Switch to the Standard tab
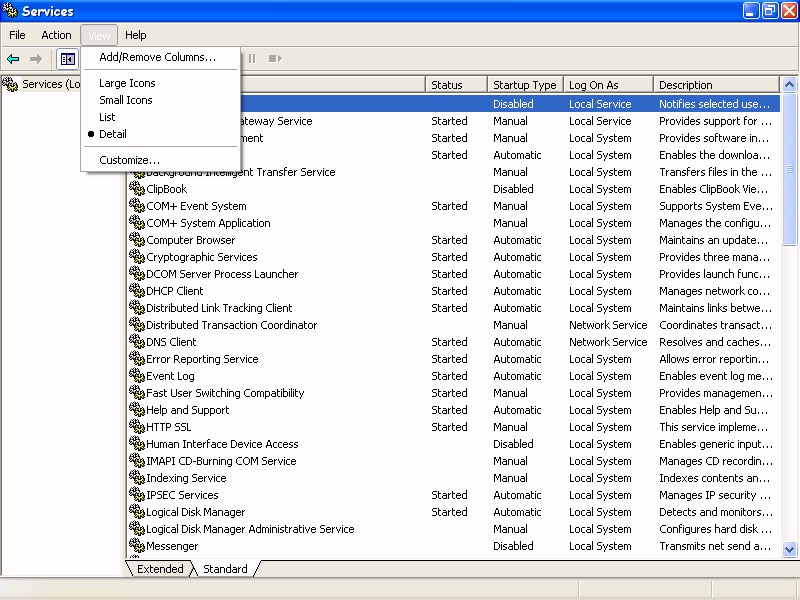This screenshot has height=600, width=800. [x=225, y=569]
